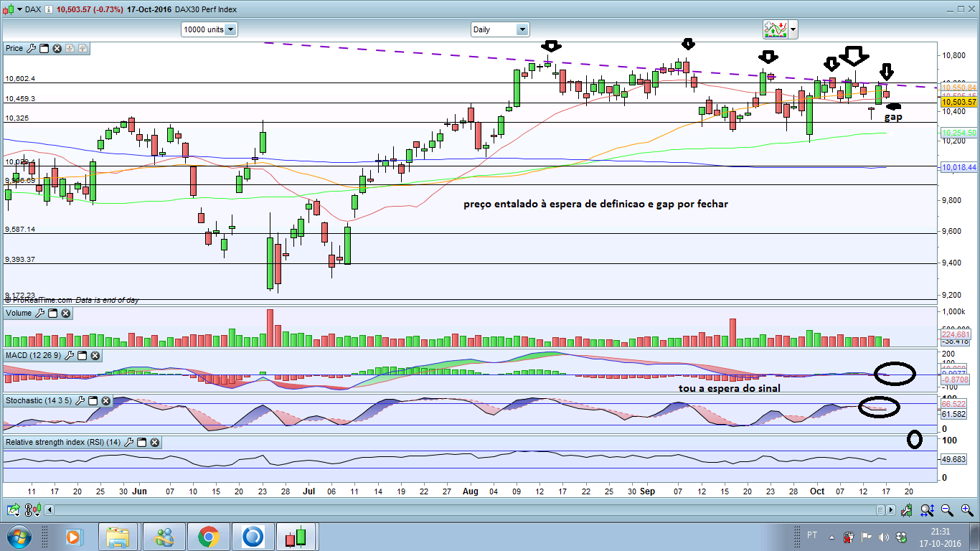Open MACD indicator settings wrench

pos(69,356)
